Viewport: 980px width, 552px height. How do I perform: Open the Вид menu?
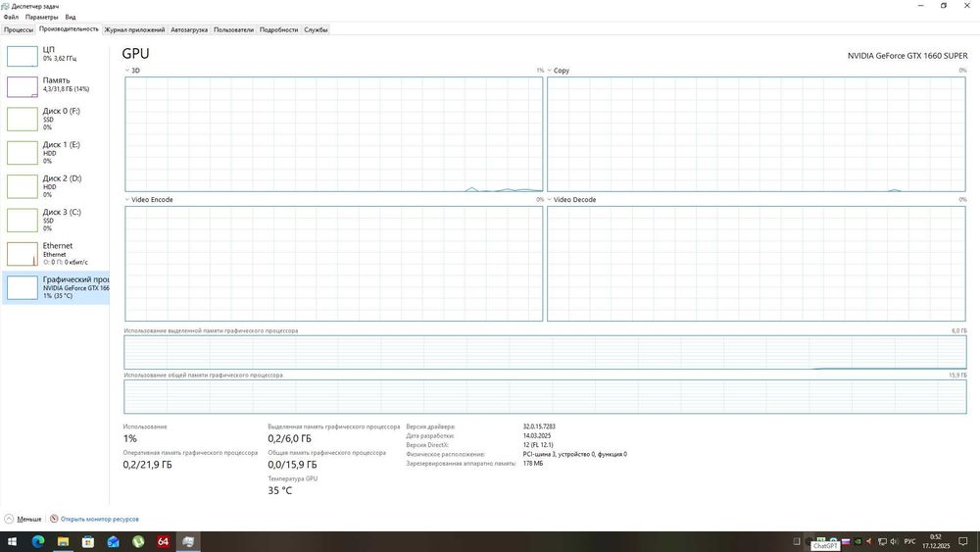[70, 17]
